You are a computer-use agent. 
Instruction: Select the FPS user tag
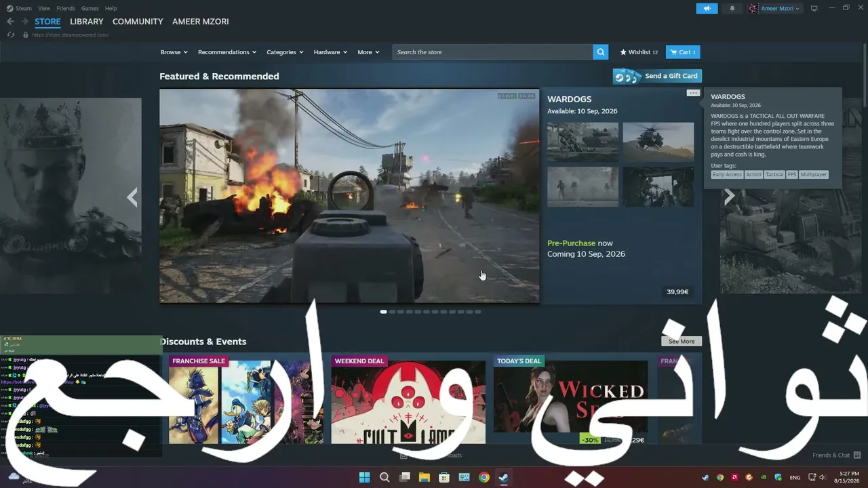(x=792, y=175)
